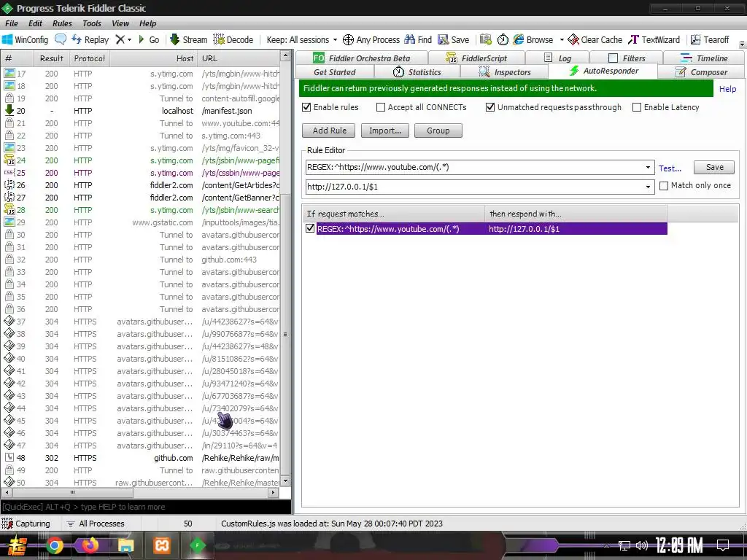Click the camera screenshot icon

click(x=485, y=39)
